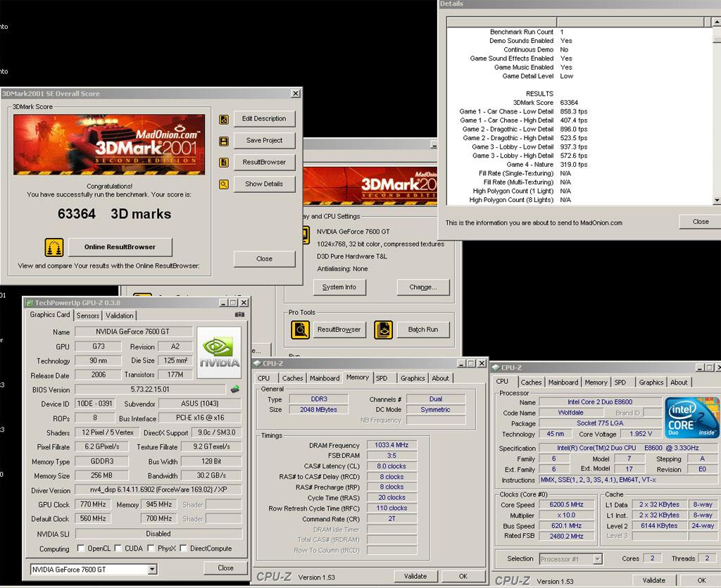Click Close in the Details window
721x588 pixels.
click(700, 222)
